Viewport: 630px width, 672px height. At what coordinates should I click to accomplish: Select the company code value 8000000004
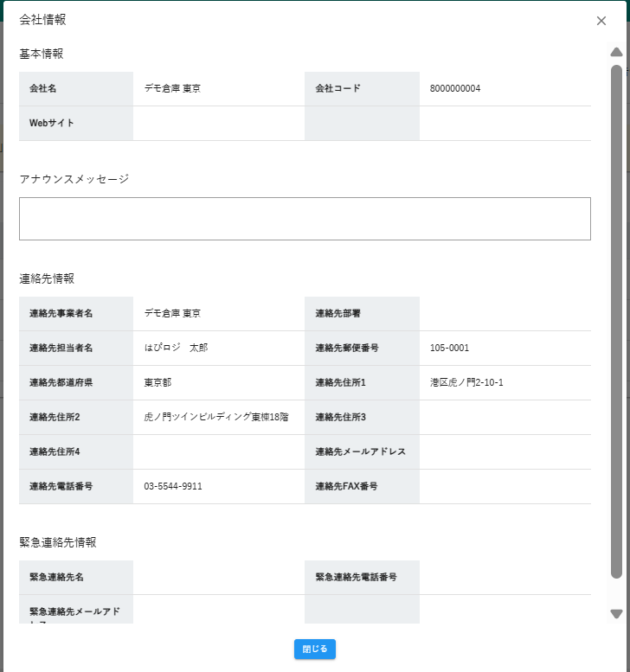(x=455, y=88)
